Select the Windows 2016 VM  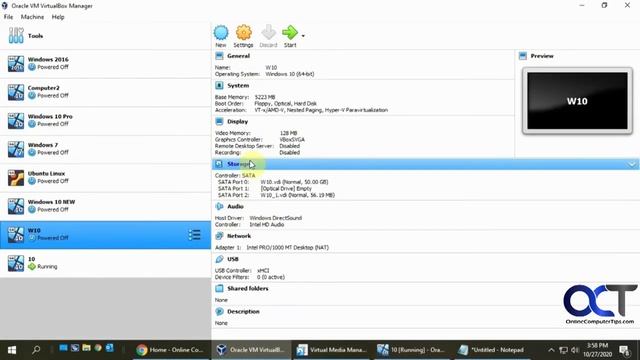coord(105,64)
